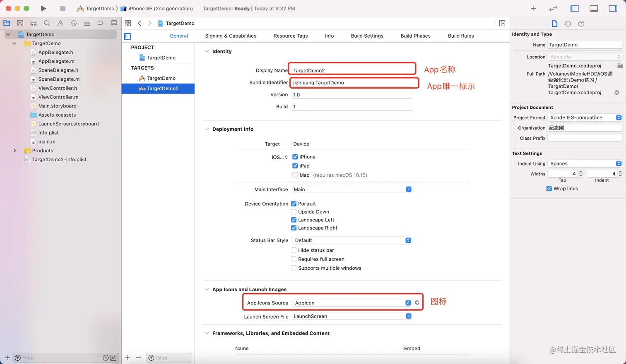Open the Main Interface dropdown
The width and height of the screenshot is (626, 364).
352,189
